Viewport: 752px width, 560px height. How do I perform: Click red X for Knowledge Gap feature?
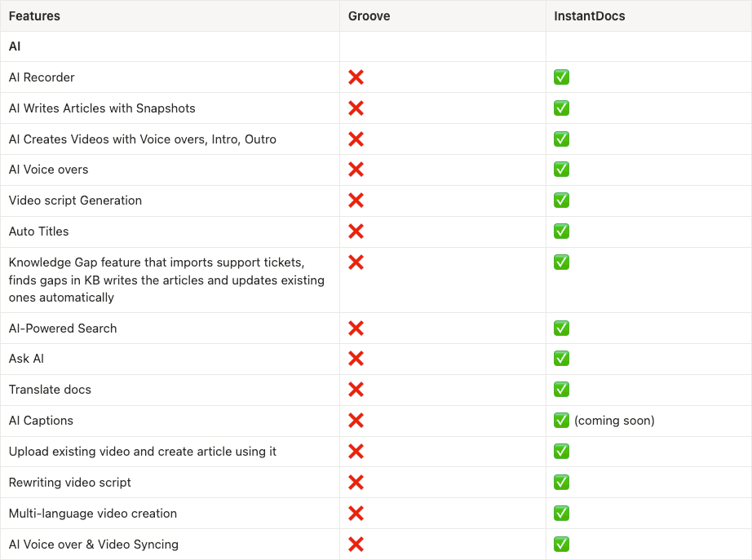click(356, 262)
